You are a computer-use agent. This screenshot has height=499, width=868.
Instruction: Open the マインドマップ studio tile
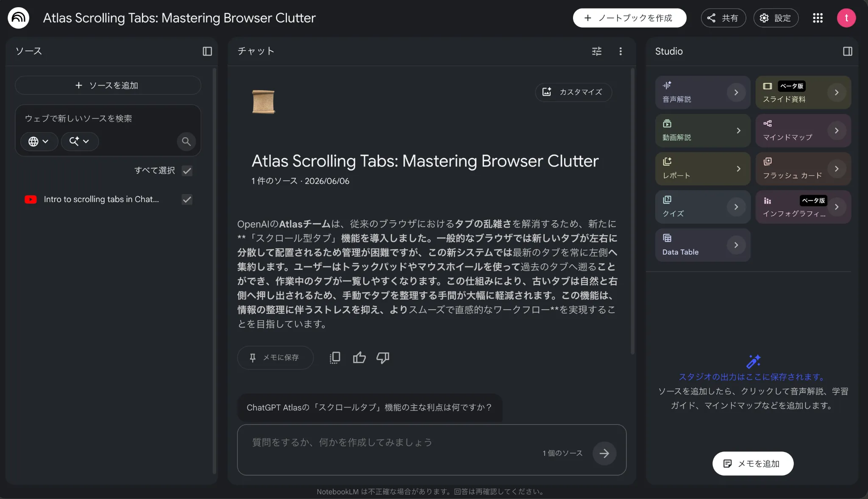click(803, 130)
